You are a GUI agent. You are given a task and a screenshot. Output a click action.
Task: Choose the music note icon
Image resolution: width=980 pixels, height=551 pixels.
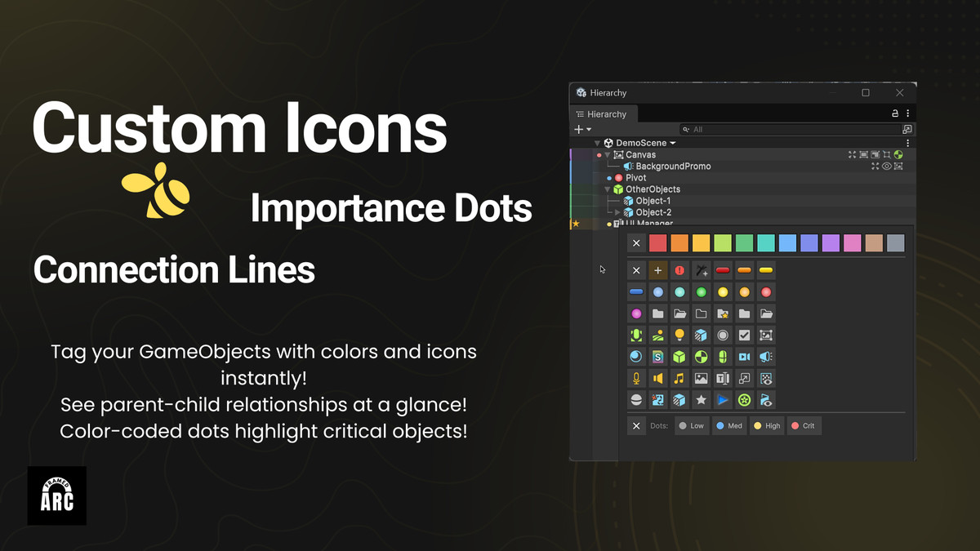point(680,378)
